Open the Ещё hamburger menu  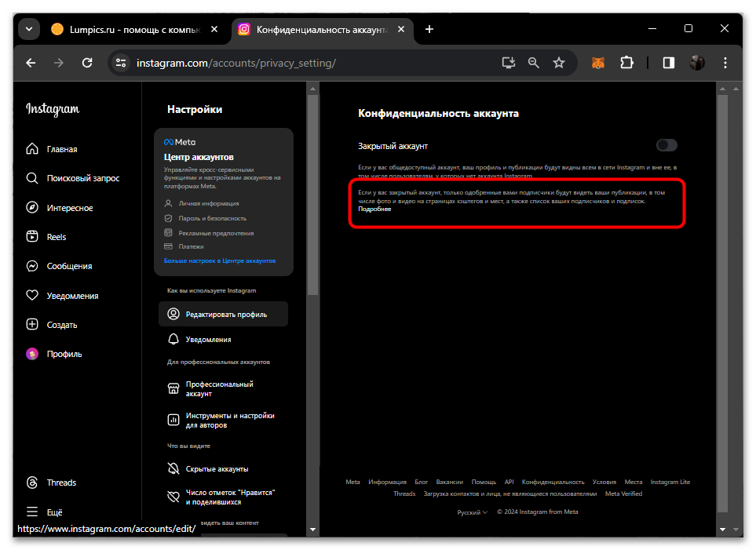click(32, 512)
